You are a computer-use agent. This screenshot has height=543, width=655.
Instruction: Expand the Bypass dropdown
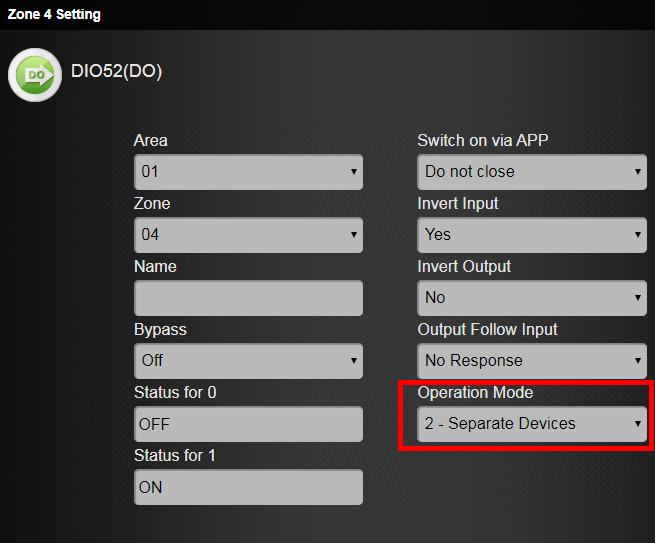248,361
